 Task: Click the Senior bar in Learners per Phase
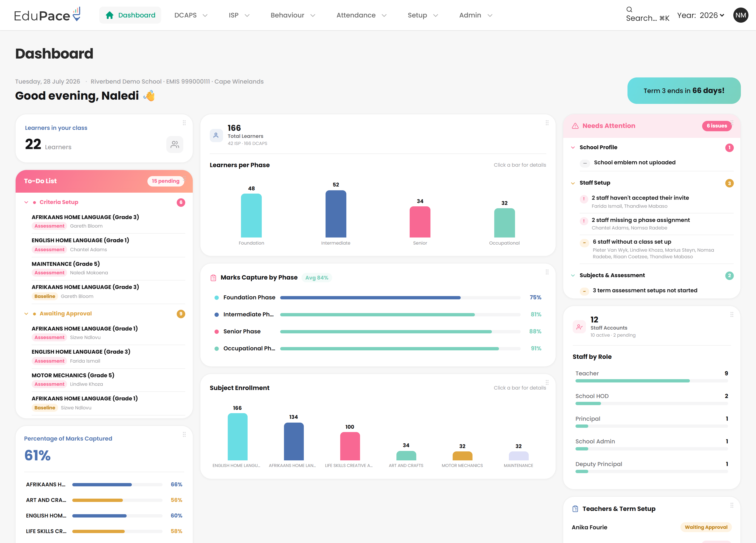pyautogui.click(x=420, y=222)
